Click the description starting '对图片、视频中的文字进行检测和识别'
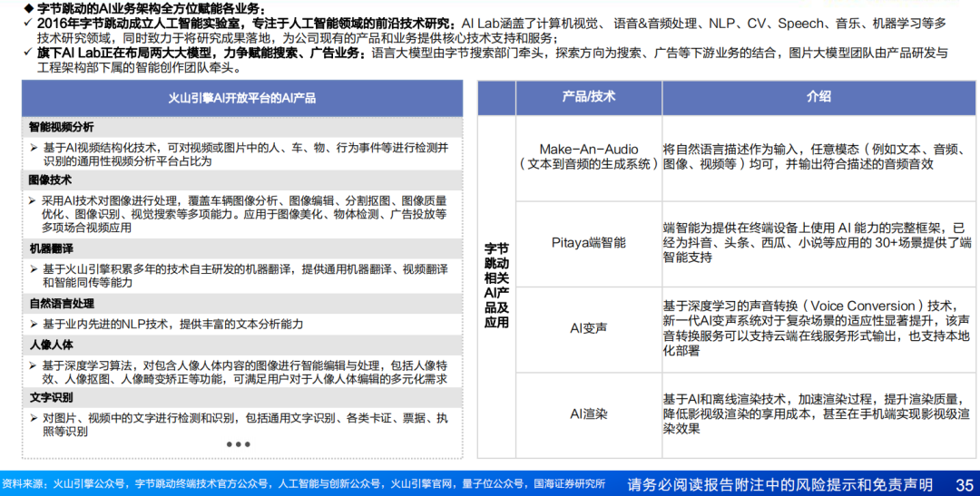 click(245, 424)
